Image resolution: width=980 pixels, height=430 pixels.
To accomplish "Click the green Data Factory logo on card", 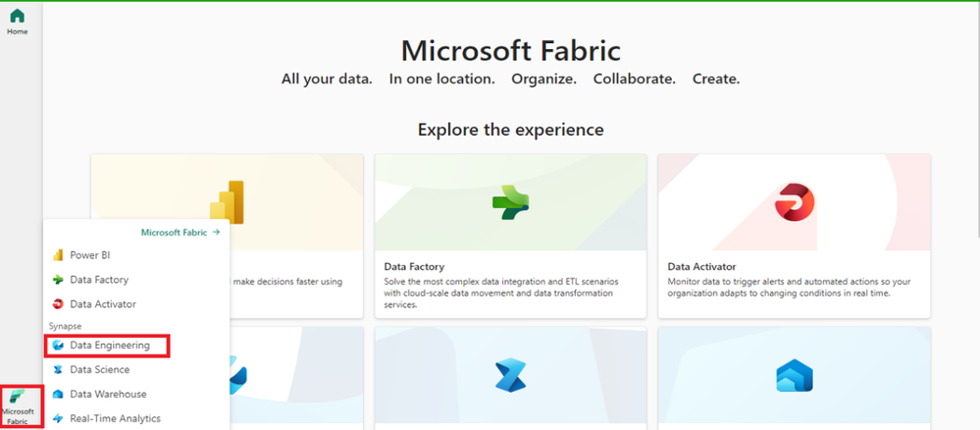I will pyautogui.click(x=511, y=202).
